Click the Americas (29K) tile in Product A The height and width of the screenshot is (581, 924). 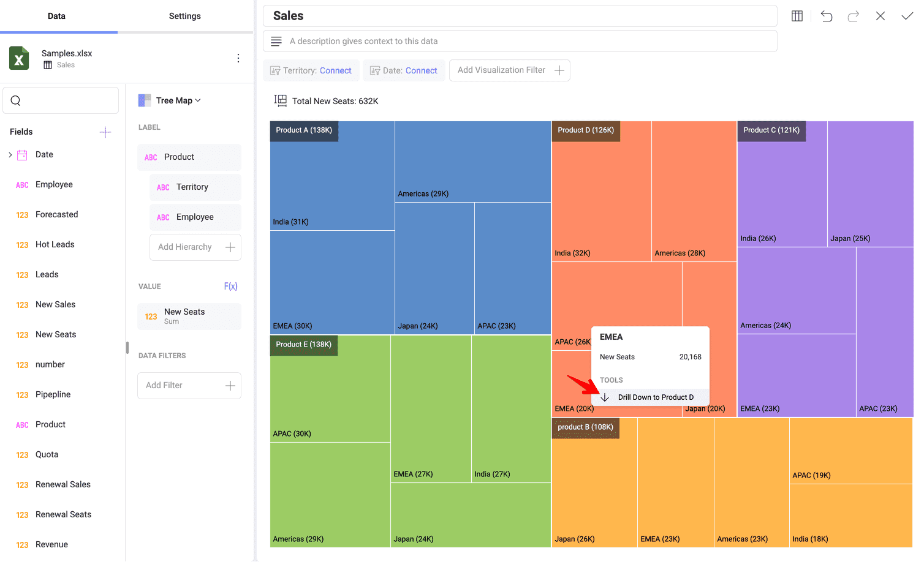(473, 162)
